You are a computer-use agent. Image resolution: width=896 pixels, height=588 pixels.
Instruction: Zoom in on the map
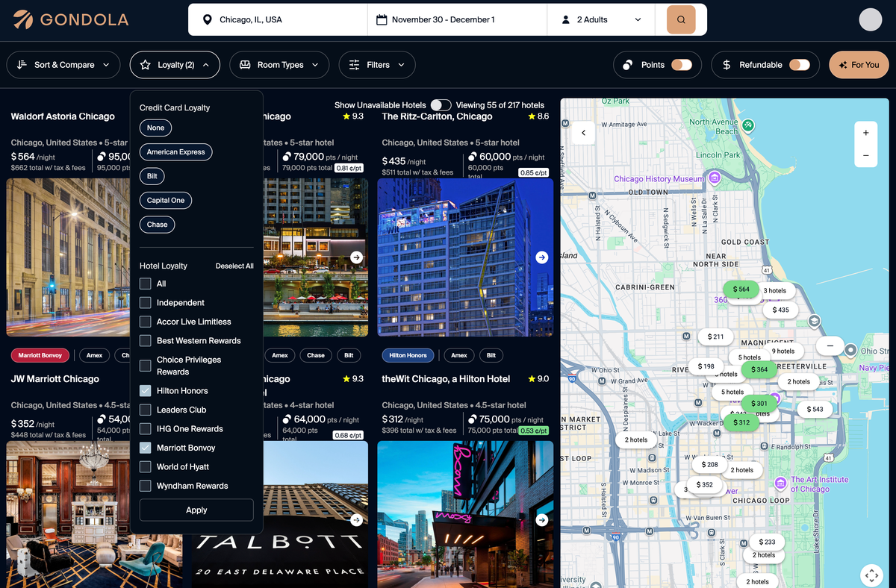coord(865,133)
